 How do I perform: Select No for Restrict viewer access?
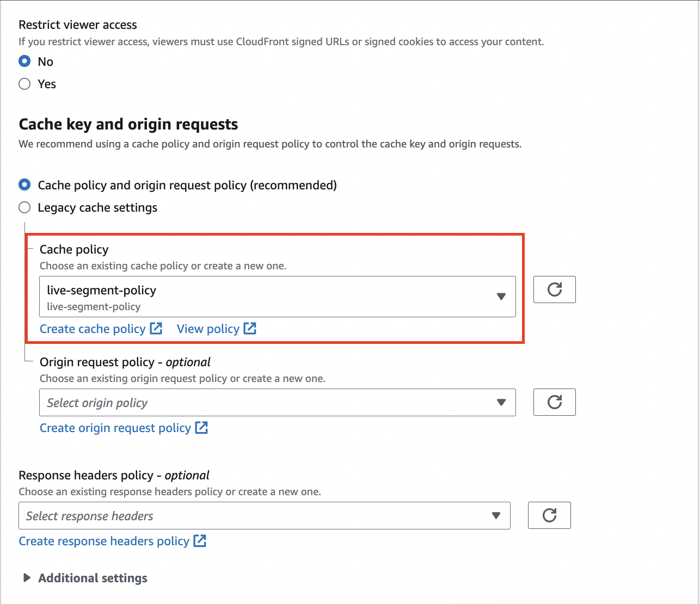(24, 61)
